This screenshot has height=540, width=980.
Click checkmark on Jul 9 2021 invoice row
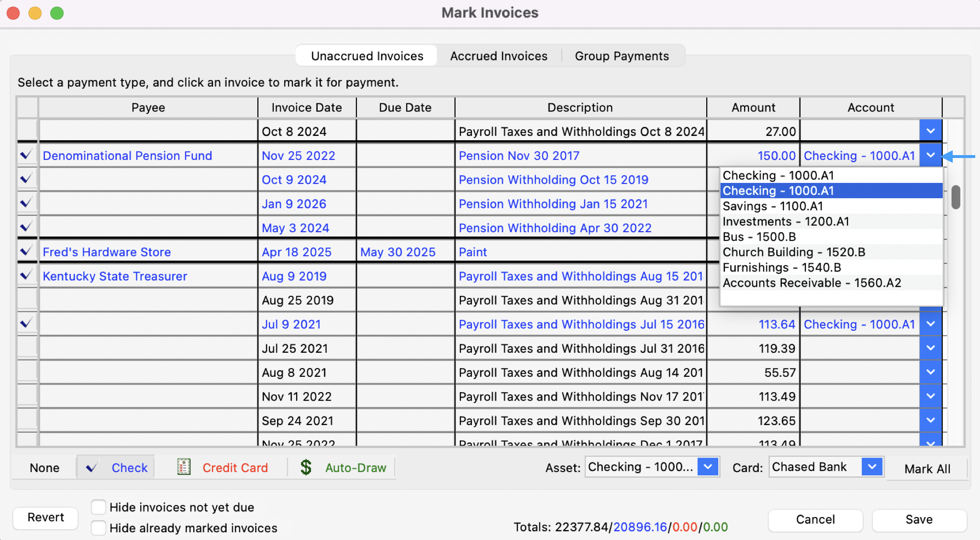(27, 323)
